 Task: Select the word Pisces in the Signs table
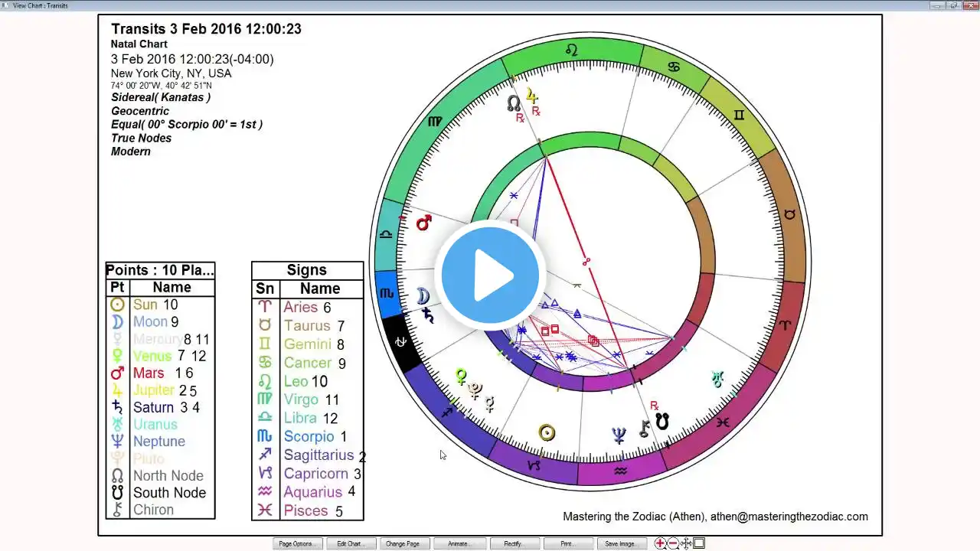pyautogui.click(x=306, y=510)
